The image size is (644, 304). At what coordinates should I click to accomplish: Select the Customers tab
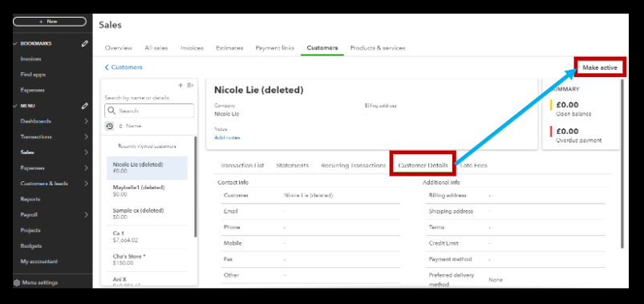point(322,48)
